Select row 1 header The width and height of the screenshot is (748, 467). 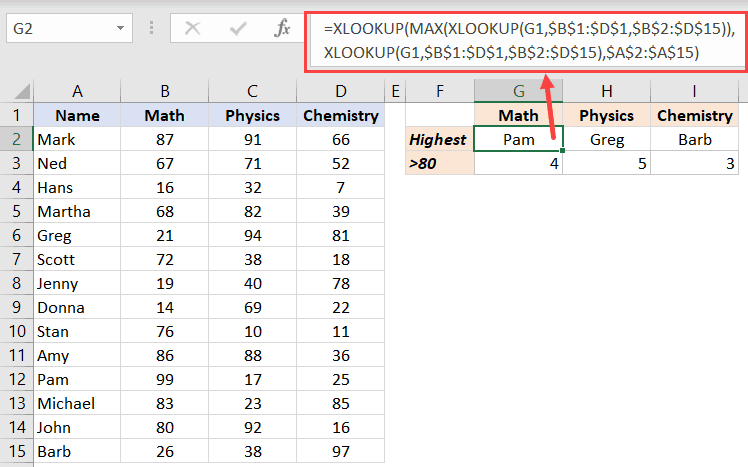(17, 115)
